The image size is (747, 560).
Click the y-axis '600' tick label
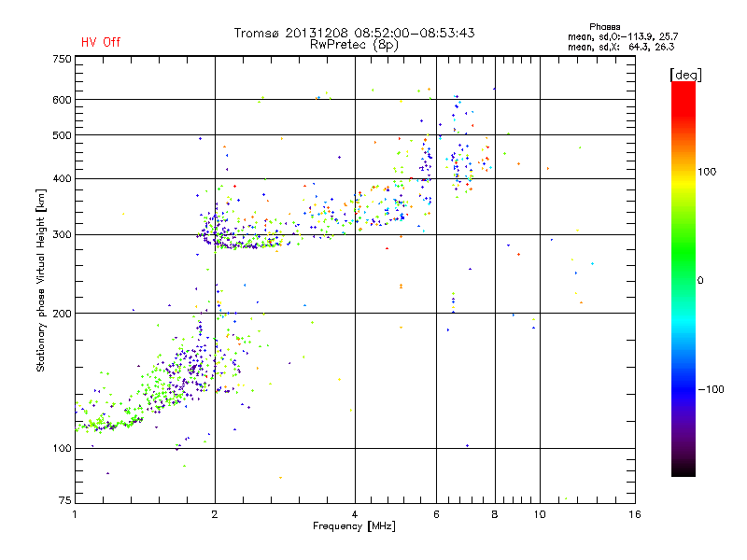62,100
